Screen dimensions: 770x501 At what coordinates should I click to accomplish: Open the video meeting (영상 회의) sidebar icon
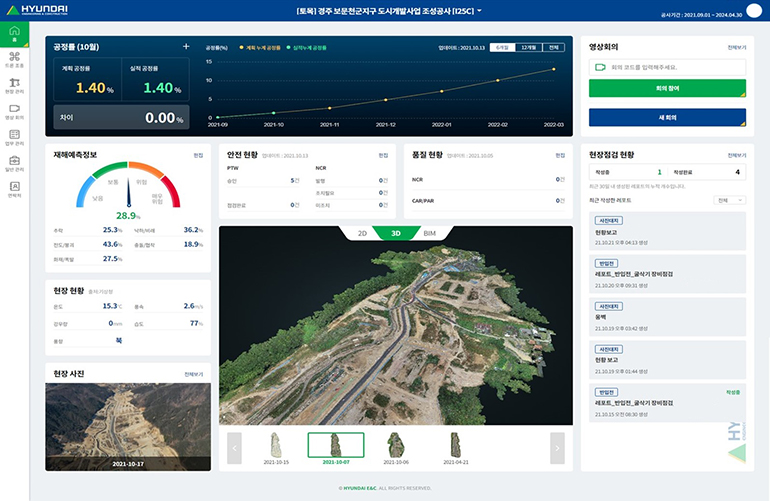click(14, 111)
